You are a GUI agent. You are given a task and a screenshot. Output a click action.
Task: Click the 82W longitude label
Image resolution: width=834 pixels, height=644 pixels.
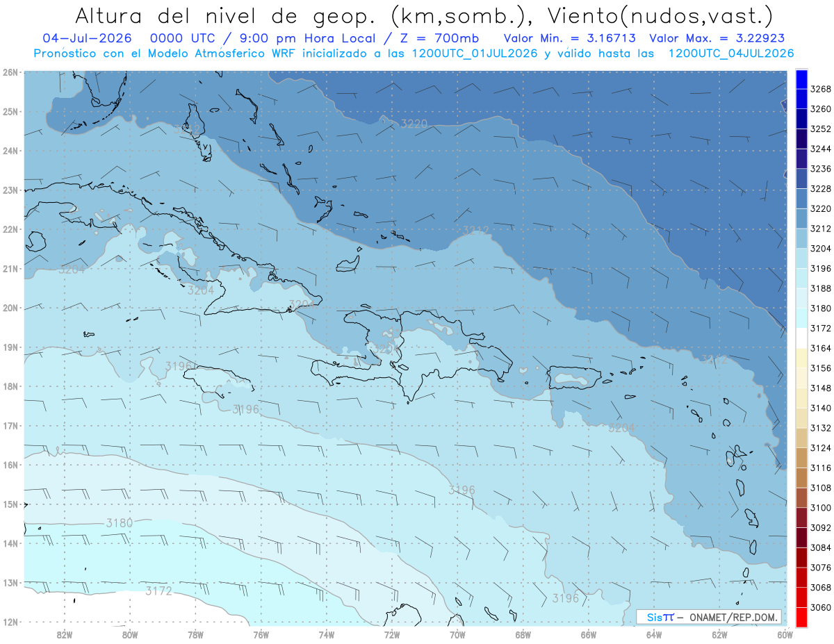point(65,634)
